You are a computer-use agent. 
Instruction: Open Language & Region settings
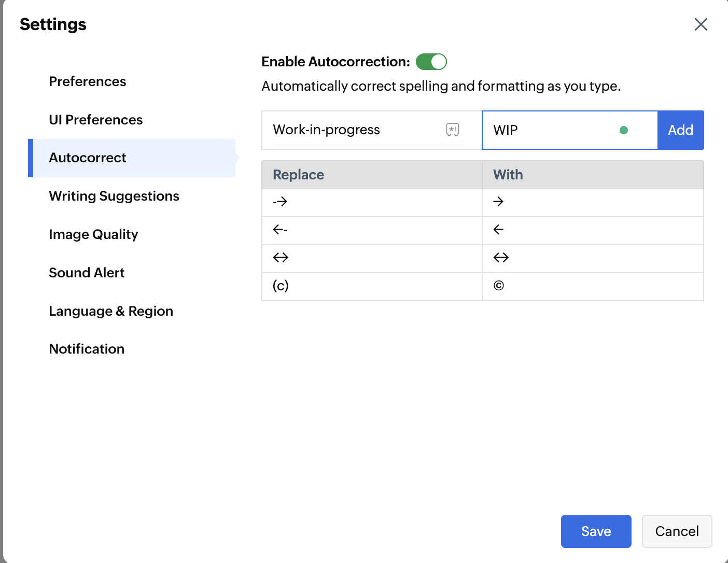[111, 311]
